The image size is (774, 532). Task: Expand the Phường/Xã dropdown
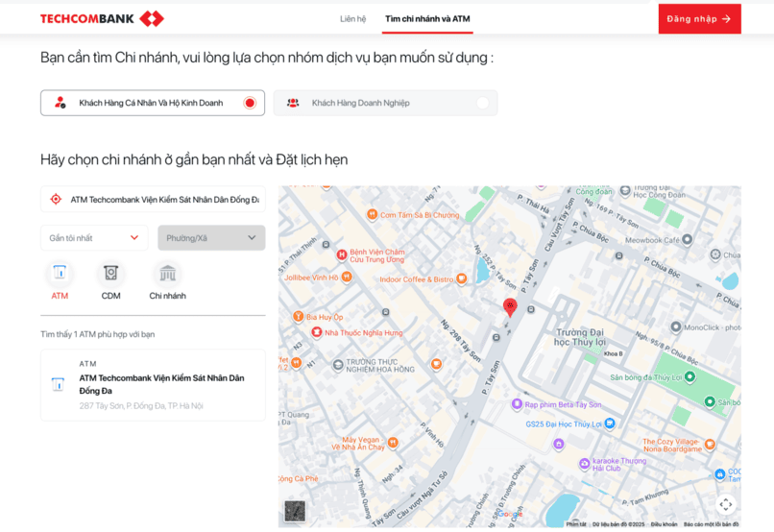point(211,238)
